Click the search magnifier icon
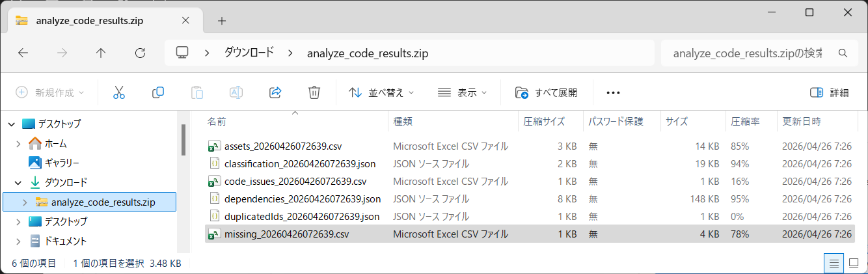Screen dimensions: 868x274 843,53
